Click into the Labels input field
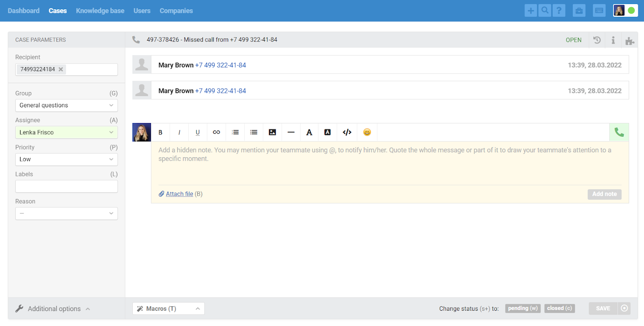 click(66, 187)
